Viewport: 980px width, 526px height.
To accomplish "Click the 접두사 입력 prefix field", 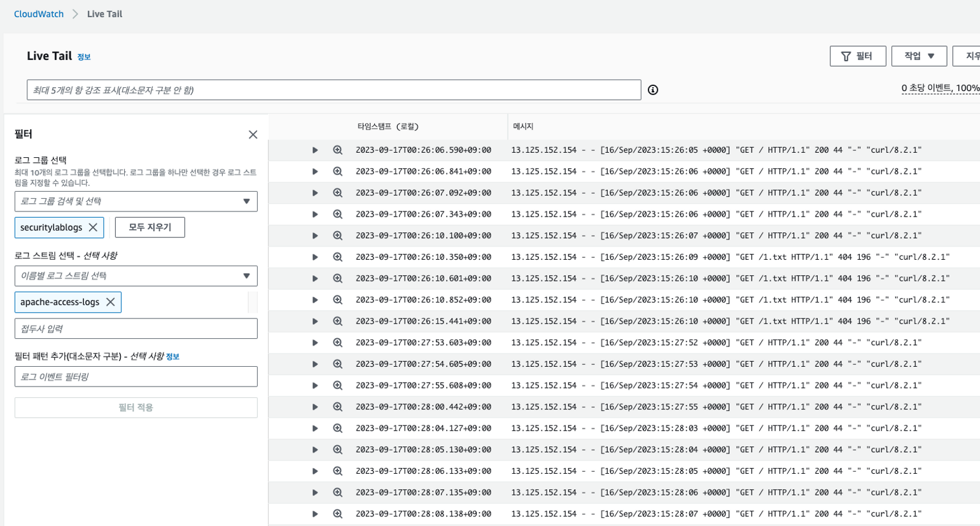I will coord(136,329).
